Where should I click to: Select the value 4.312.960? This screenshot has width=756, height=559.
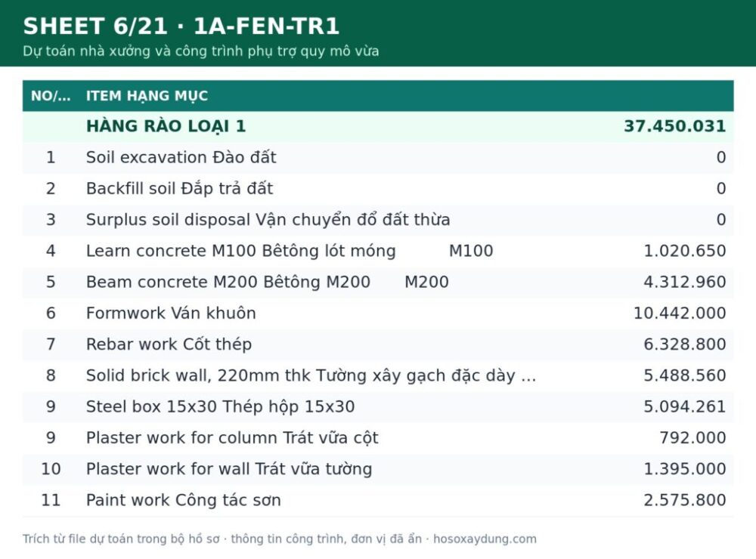point(685,282)
